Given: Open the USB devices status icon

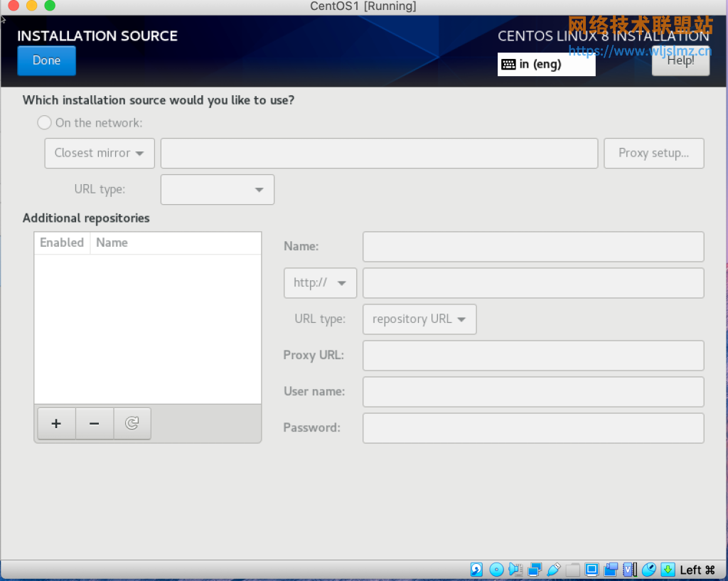Looking at the screenshot, I should click(554, 569).
